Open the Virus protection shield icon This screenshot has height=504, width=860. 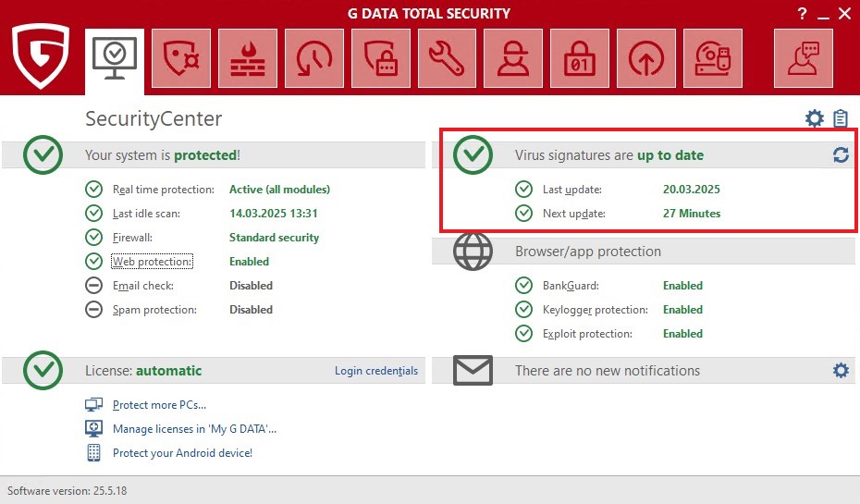[181, 58]
